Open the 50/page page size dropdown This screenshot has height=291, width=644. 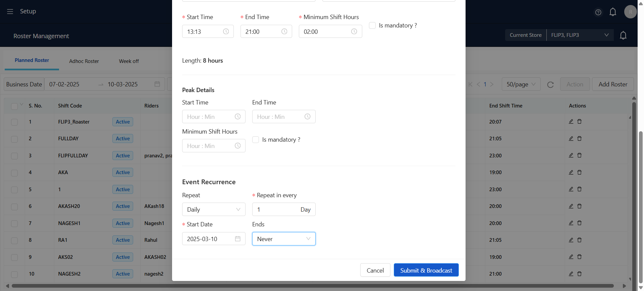tap(521, 84)
